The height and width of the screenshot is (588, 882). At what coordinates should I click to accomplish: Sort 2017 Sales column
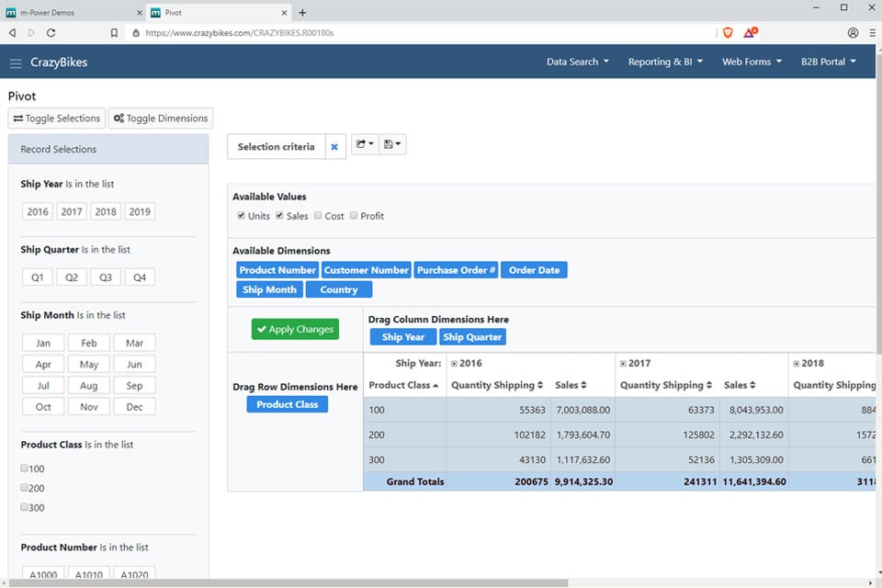(740, 385)
